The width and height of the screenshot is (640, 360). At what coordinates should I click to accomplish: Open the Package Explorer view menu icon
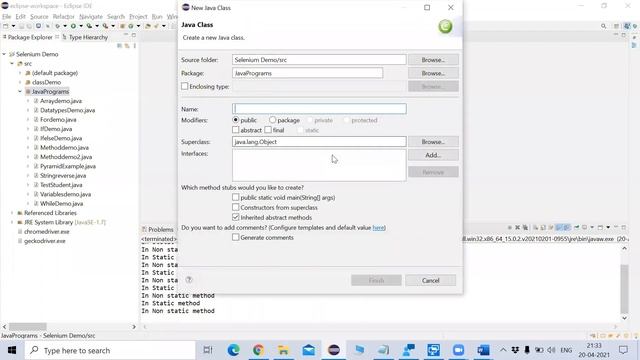coord(135,46)
